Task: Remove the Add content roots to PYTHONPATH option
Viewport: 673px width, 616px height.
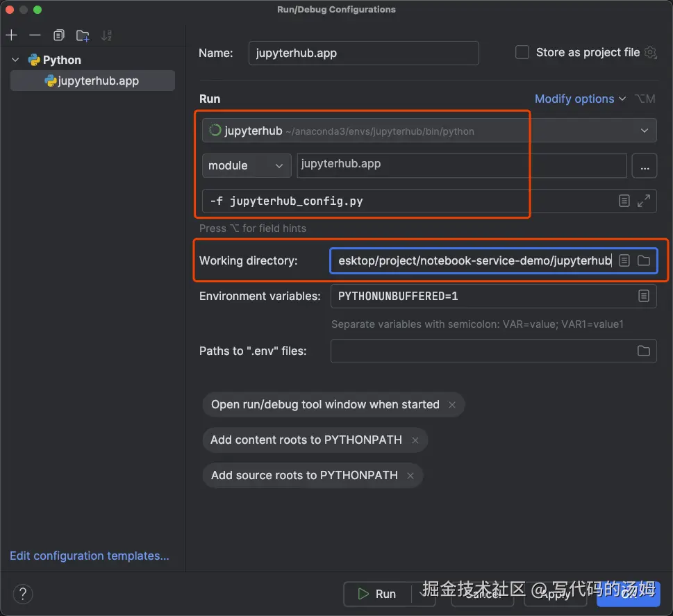Action: coord(414,440)
